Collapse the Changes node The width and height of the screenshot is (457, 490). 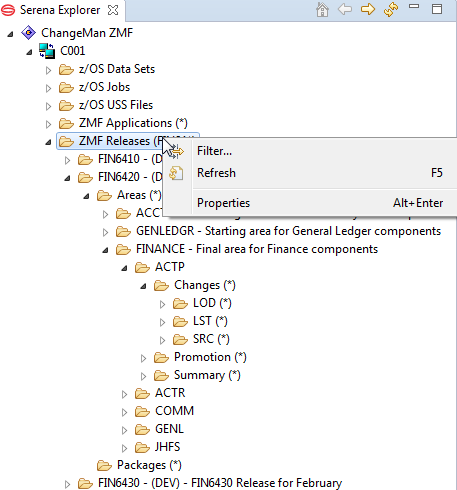(x=143, y=286)
